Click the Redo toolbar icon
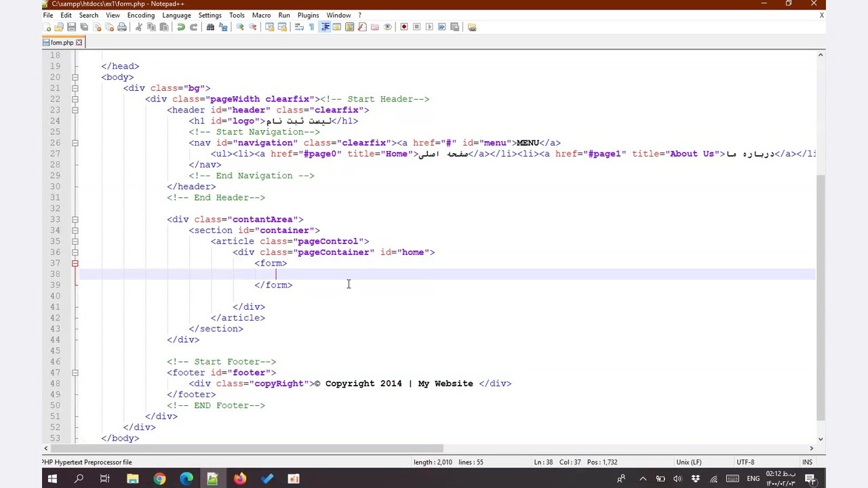The image size is (868, 488). click(x=193, y=27)
